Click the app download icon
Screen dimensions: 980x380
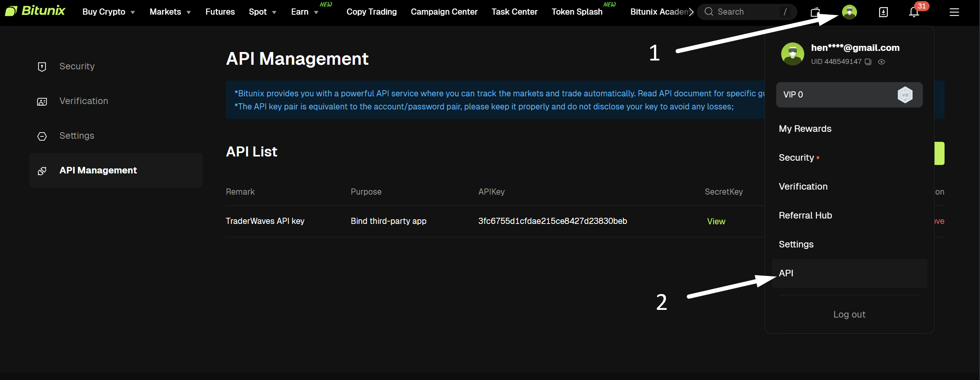883,12
